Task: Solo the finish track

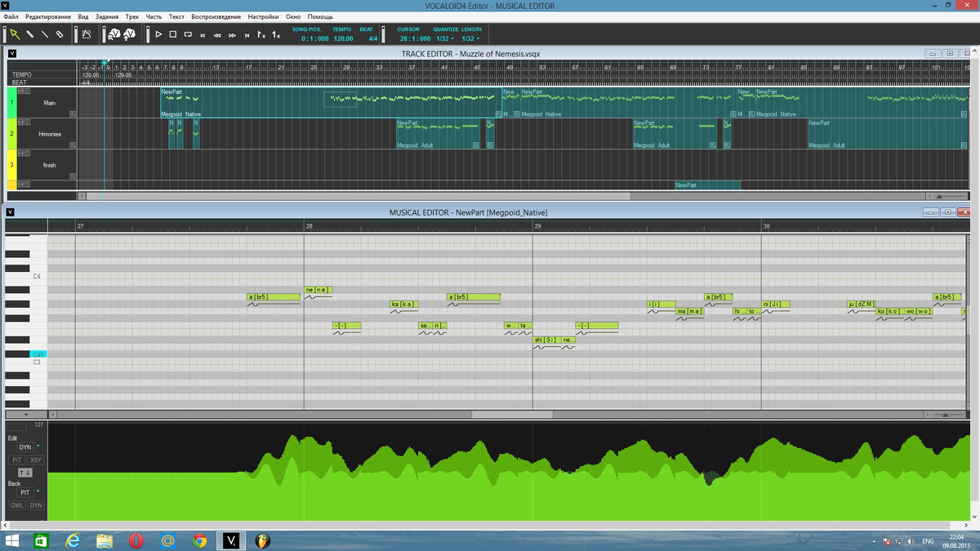Action: click(27, 153)
